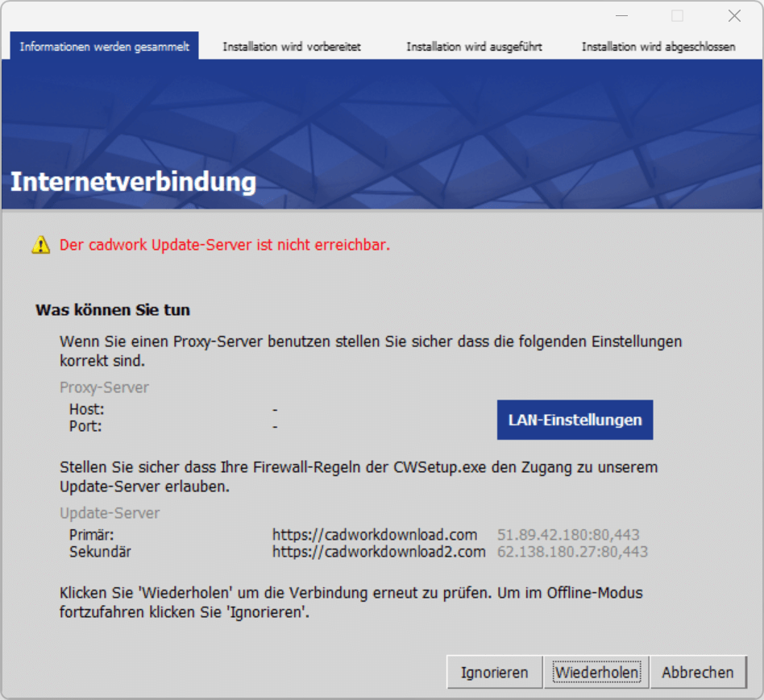
Task: Switch to 'Installation wird vorbereitet' tab
Action: pos(293,46)
